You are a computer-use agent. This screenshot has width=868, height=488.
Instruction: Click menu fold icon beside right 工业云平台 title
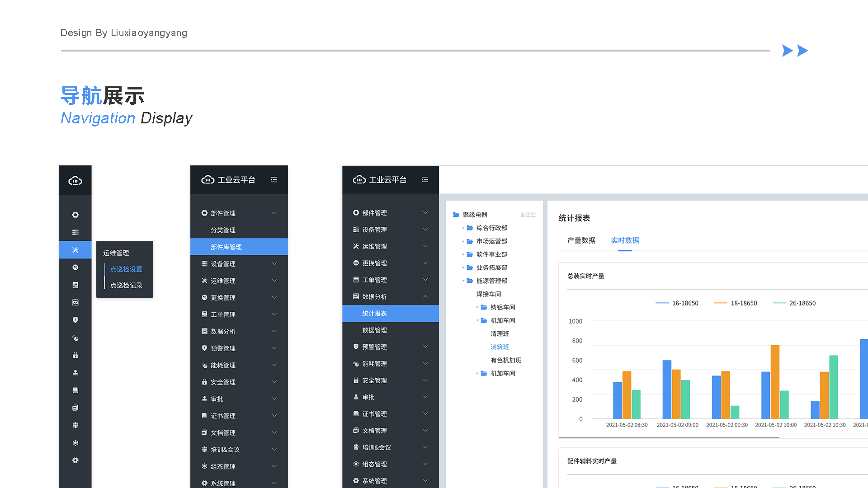[x=425, y=180]
